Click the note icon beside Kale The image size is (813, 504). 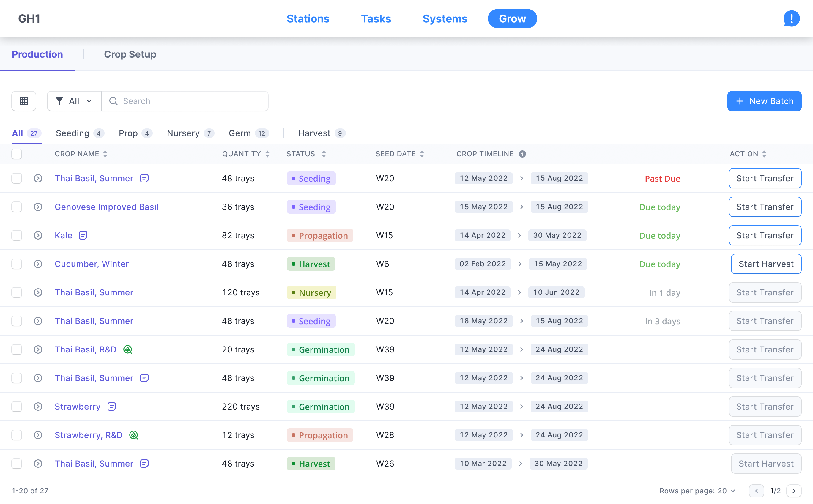[83, 235]
